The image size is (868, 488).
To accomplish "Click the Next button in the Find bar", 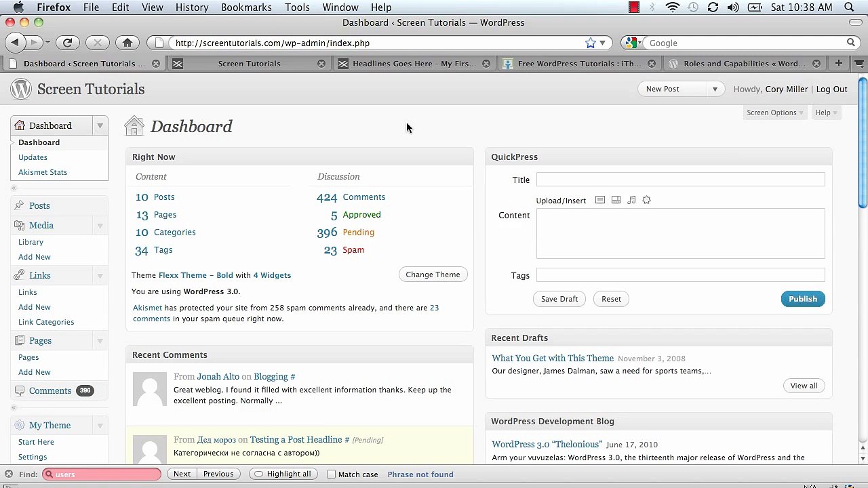I will click(182, 474).
